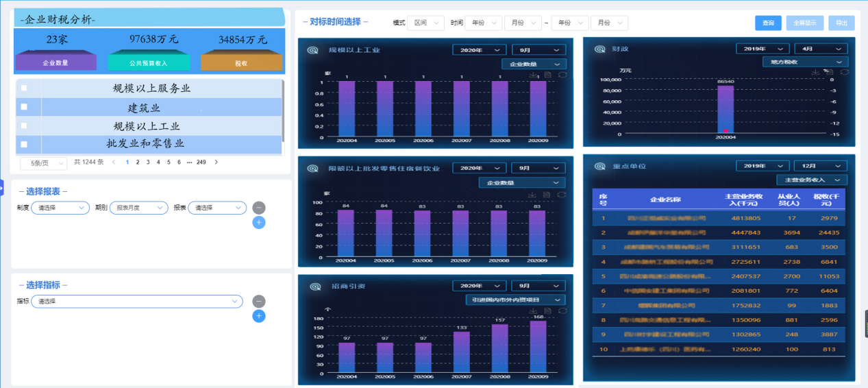Click refresh icon in 限额以上批发零售住宿餐饮 chart
This screenshot has height=388, width=868.
pos(562,195)
